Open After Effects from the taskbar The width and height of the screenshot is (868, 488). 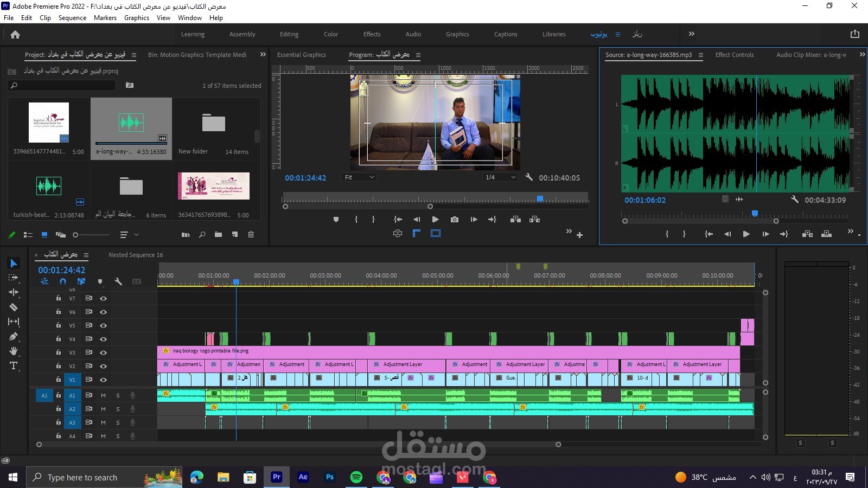303,477
